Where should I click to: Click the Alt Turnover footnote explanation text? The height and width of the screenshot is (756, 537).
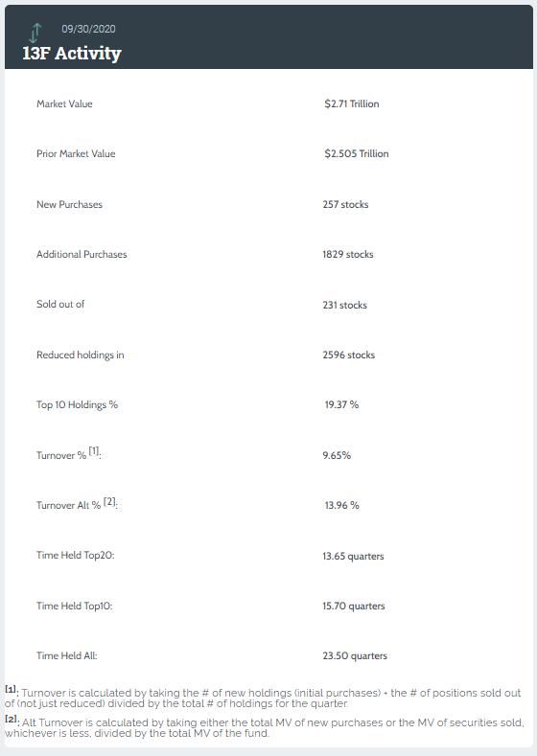point(265,728)
